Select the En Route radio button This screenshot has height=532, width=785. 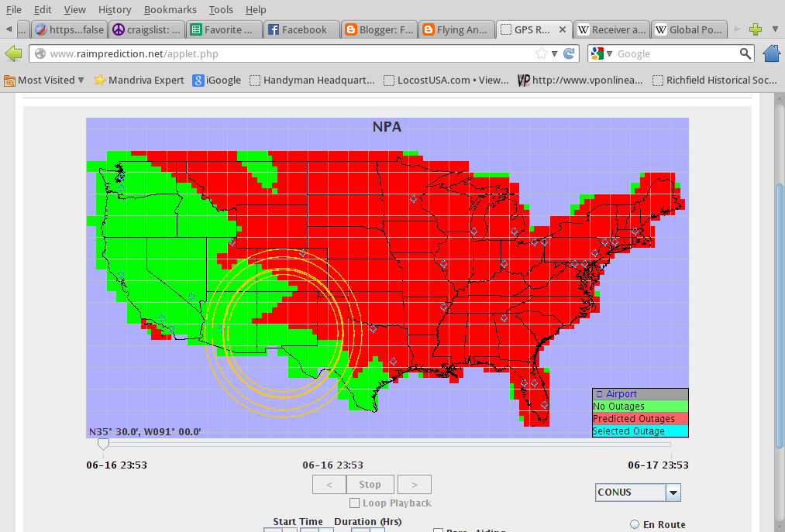[635, 524]
